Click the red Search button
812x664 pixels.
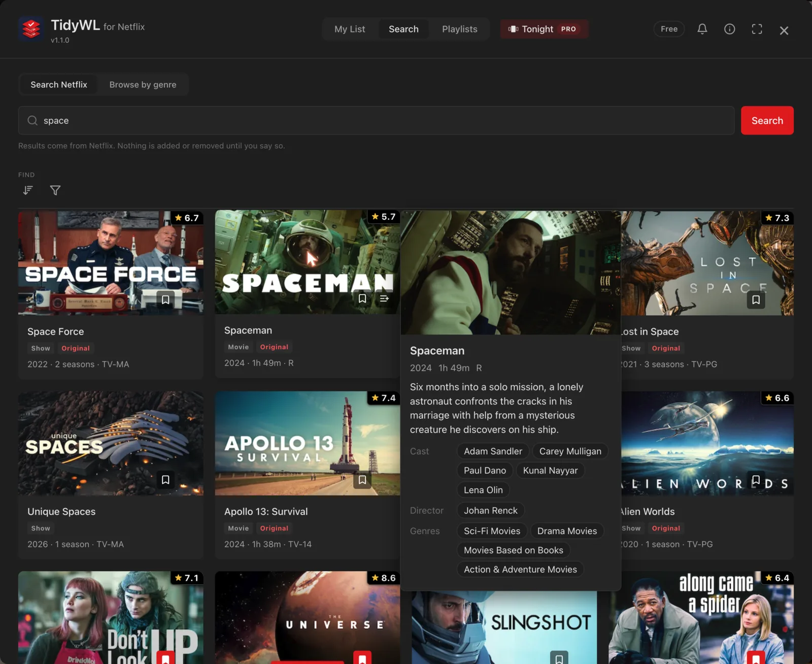767,120
